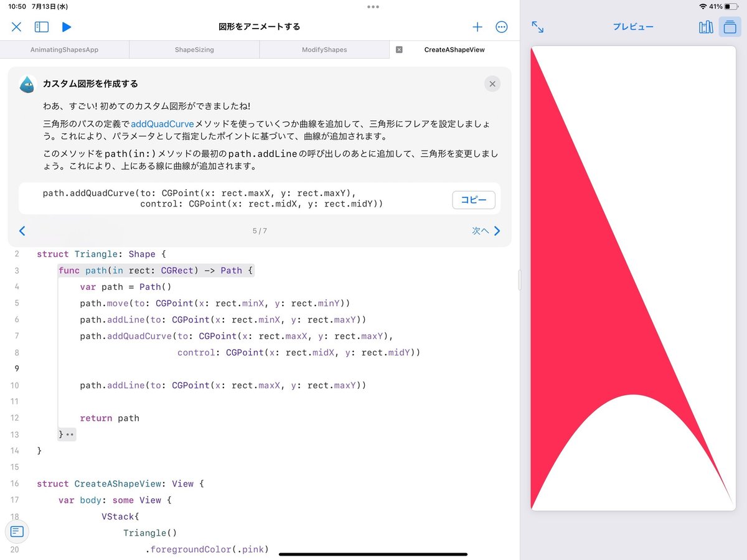Image resolution: width=747 pixels, height=560 pixels.
Task: Click the カスタム図形を作成する heading
Action: [90, 83]
